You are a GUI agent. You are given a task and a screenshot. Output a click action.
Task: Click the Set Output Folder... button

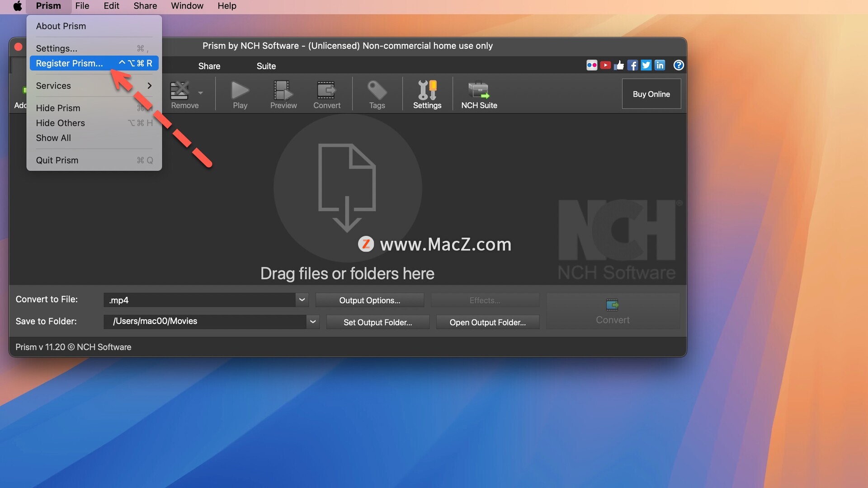[377, 322]
